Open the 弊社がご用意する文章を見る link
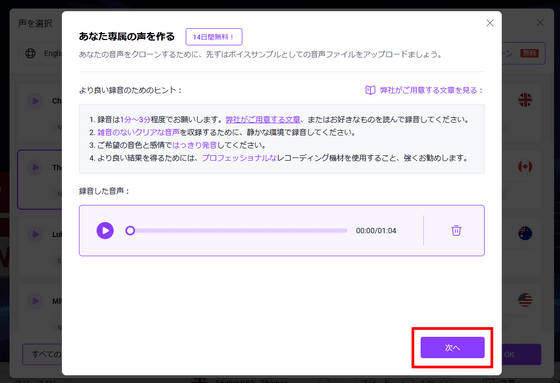Screen dimensions: 560x383 431,90
